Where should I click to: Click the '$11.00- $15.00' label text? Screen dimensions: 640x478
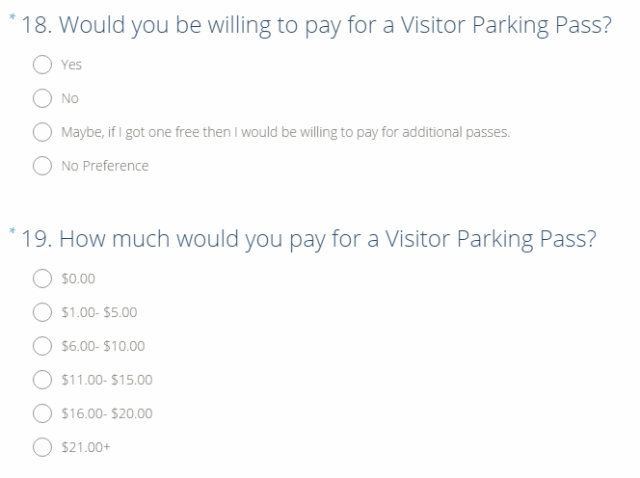[107, 380]
